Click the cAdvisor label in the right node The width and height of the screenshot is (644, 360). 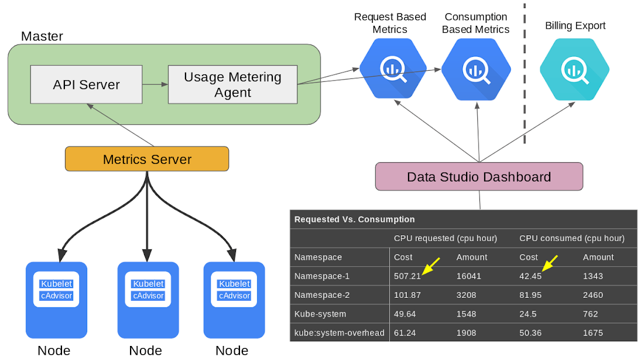(x=234, y=296)
